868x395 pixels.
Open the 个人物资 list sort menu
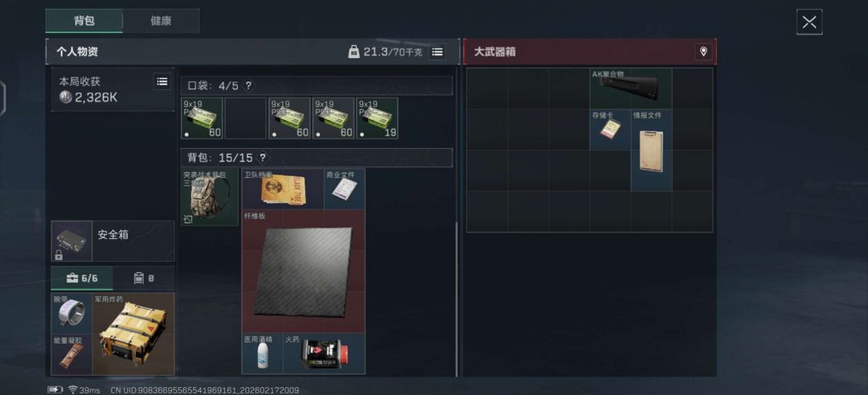437,52
